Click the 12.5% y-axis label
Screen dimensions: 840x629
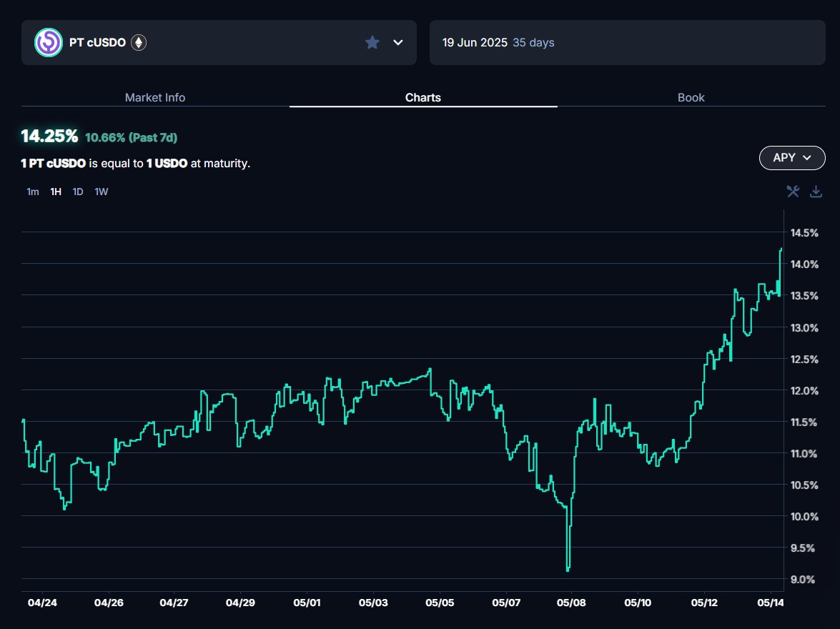[x=804, y=359]
